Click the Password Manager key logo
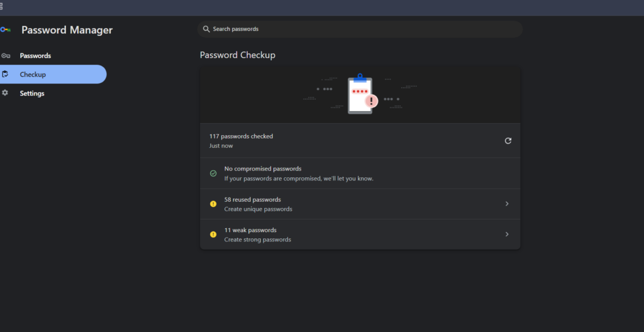 (5, 30)
